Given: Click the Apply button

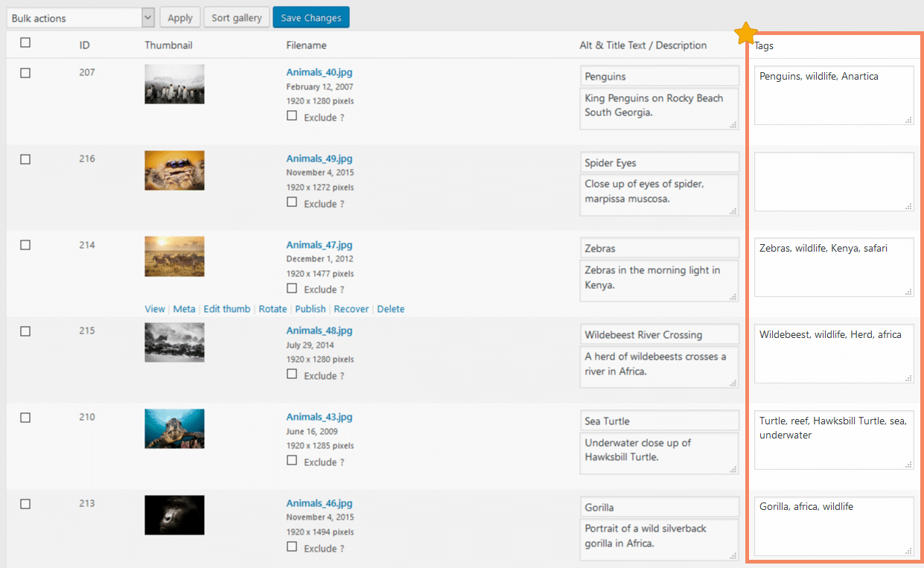Looking at the screenshot, I should pyautogui.click(x=179, y=18).
